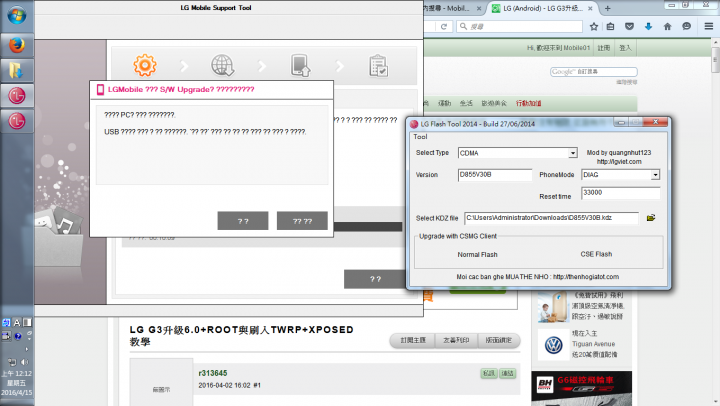720x406 pixels.
Task: Click left '??' button in LGMobile dialog
Action: (x=243, y=221)
